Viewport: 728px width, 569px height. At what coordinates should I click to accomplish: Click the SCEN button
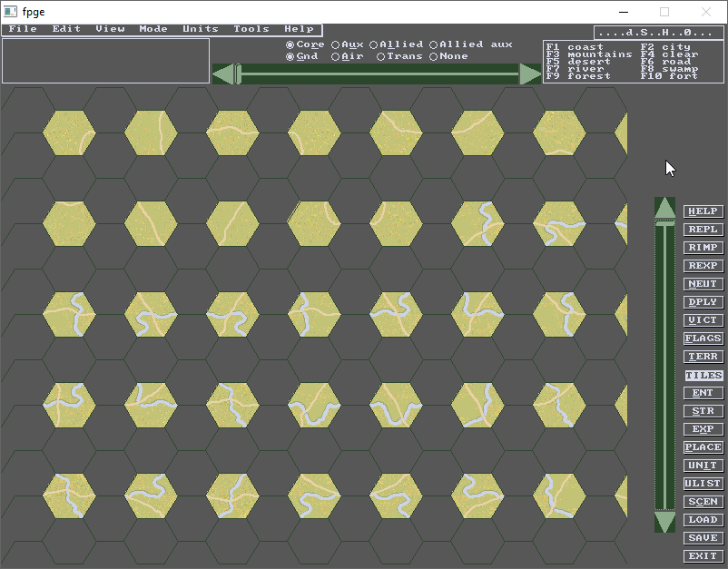703,502
